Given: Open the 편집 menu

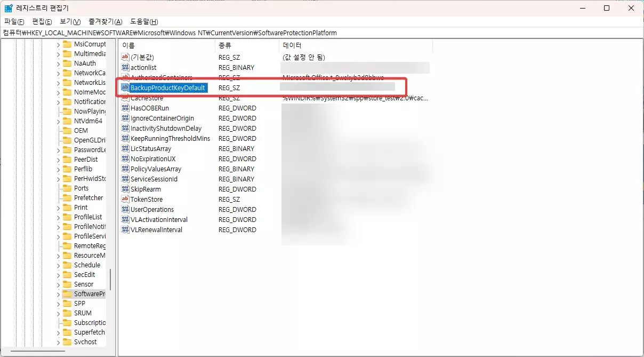Looking at the screenshot, I should 42,21.
